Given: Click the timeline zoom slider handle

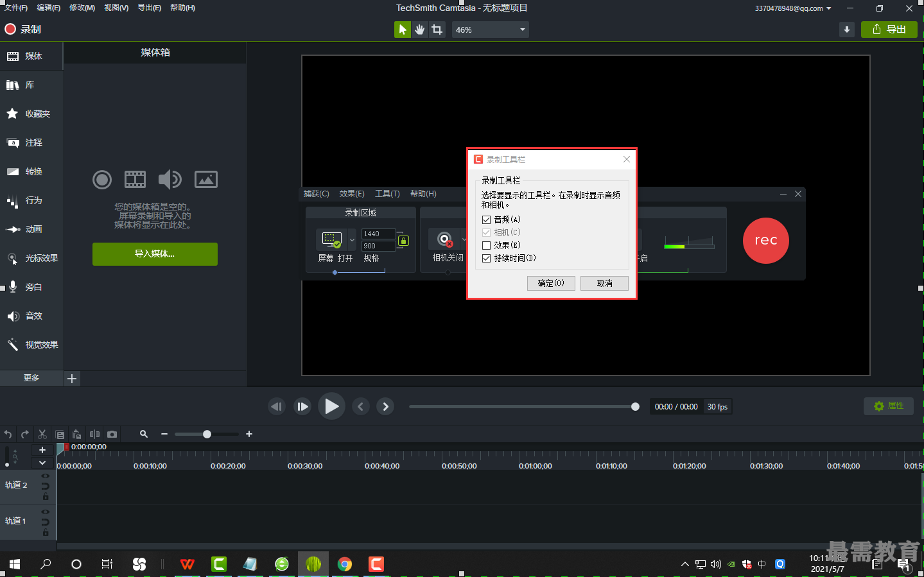Looking at the screenshot, I should pos(207,435).
